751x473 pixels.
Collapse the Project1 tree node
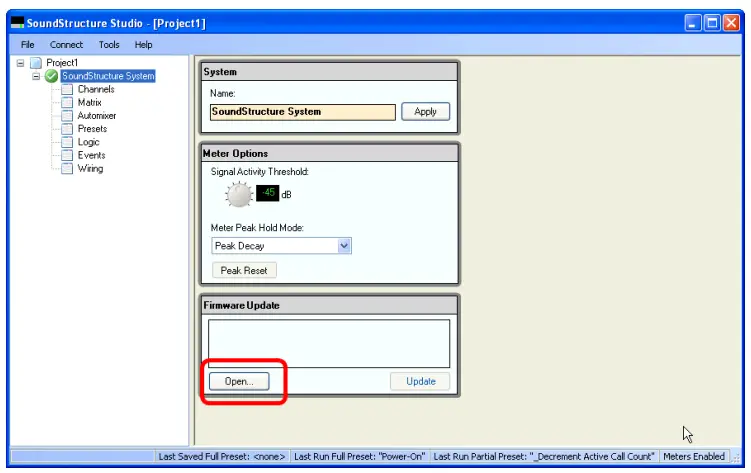20,63
